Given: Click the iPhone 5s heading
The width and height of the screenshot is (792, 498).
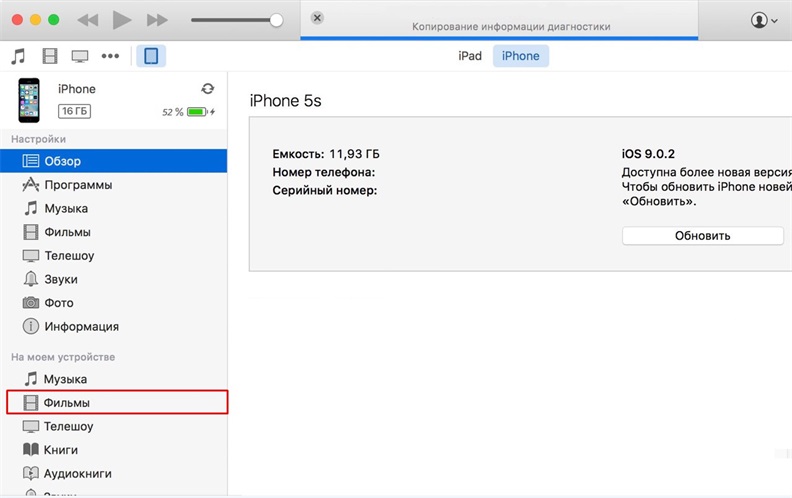Looking at the screenshot, I should tap(285, 101).
